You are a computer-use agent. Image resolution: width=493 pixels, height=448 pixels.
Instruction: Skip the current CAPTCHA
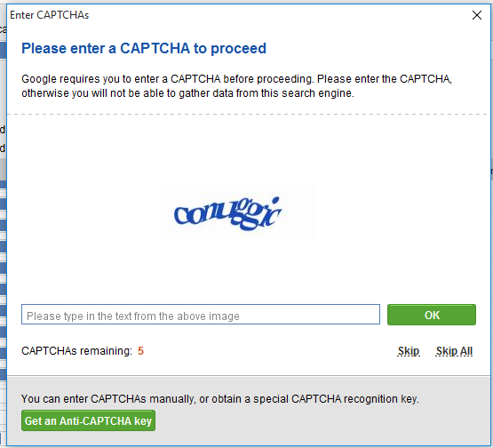pos(409,351)
